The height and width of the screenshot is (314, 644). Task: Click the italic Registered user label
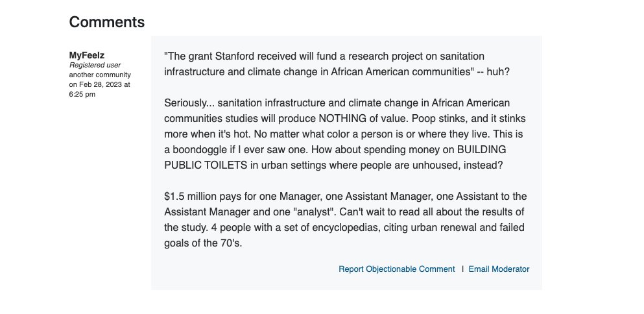pyautogui.click(x=95, y=66)
